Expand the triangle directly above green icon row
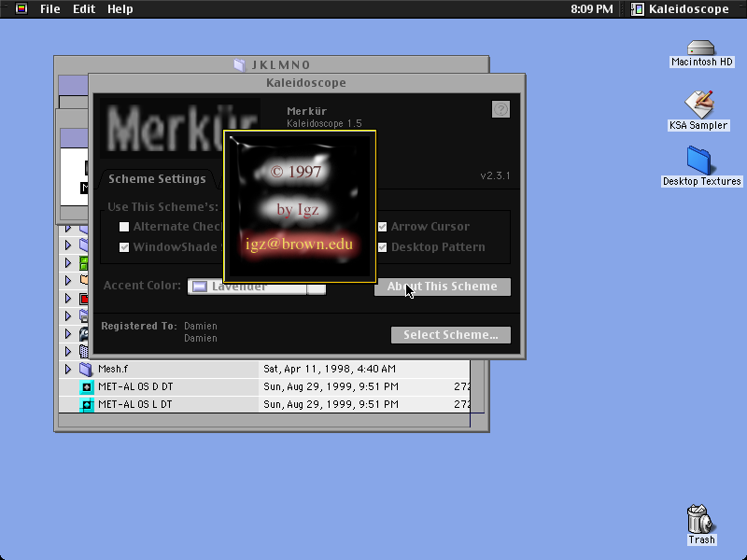 coord(67,245)
